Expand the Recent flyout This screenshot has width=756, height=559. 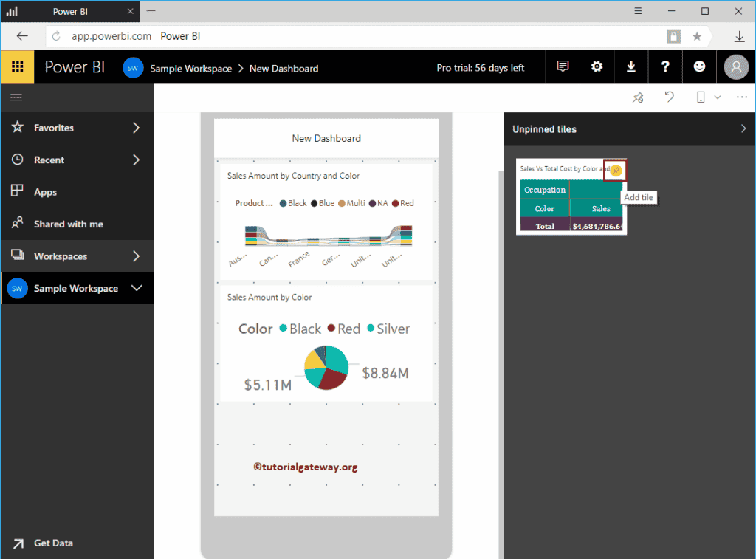[x=136, y=160]
